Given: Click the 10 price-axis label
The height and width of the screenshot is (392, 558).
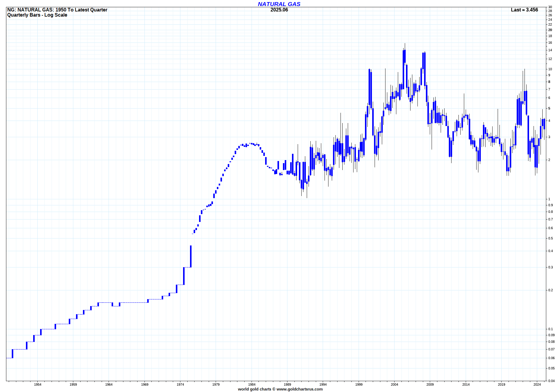Looking at the screenshot, I should click(550, 69).
